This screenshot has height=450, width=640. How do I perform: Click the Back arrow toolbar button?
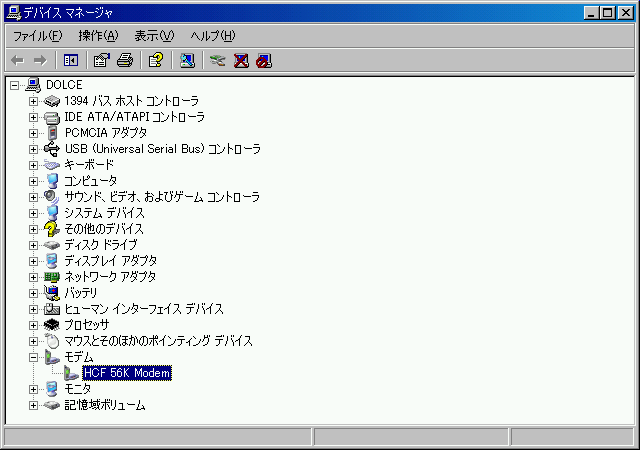[18, 61]
